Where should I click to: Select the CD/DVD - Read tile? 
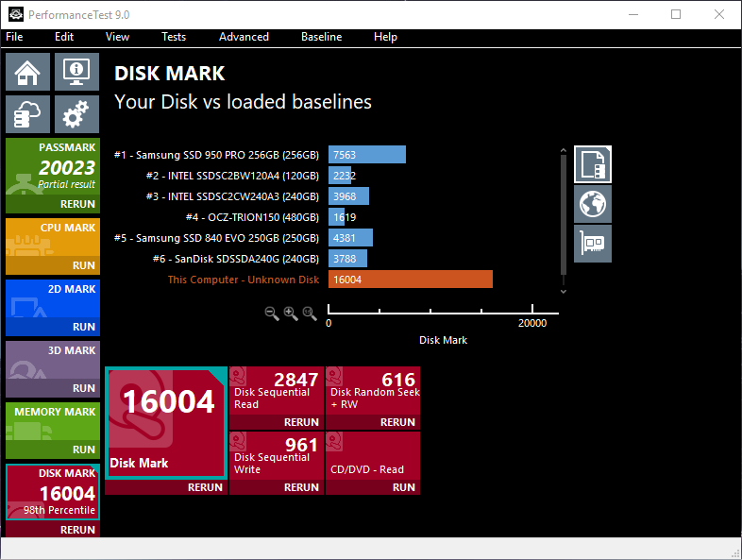pyautogui.click(x=373, y=456)
